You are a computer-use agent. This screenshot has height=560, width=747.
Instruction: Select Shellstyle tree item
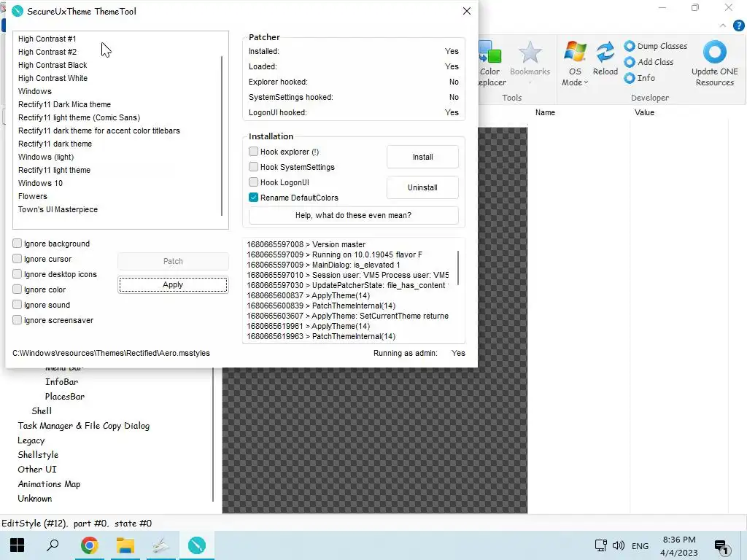[38, 455]
